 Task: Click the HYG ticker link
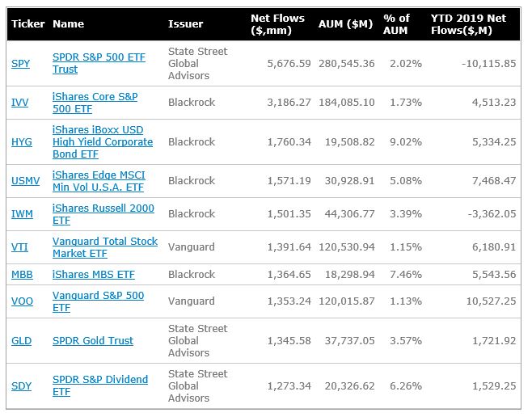[x=22, y=141]
